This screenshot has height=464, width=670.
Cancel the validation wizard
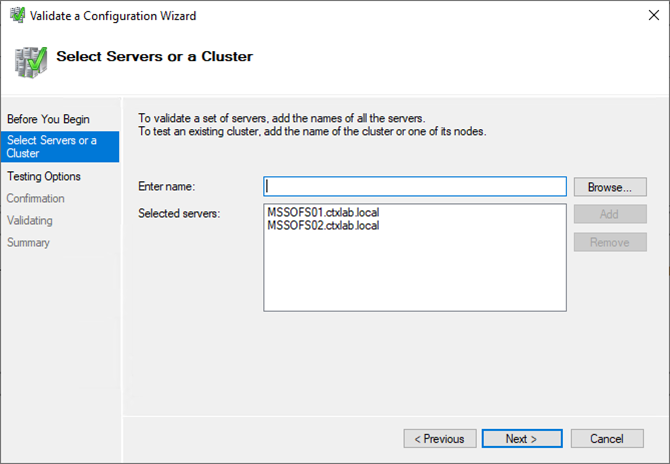606,438
